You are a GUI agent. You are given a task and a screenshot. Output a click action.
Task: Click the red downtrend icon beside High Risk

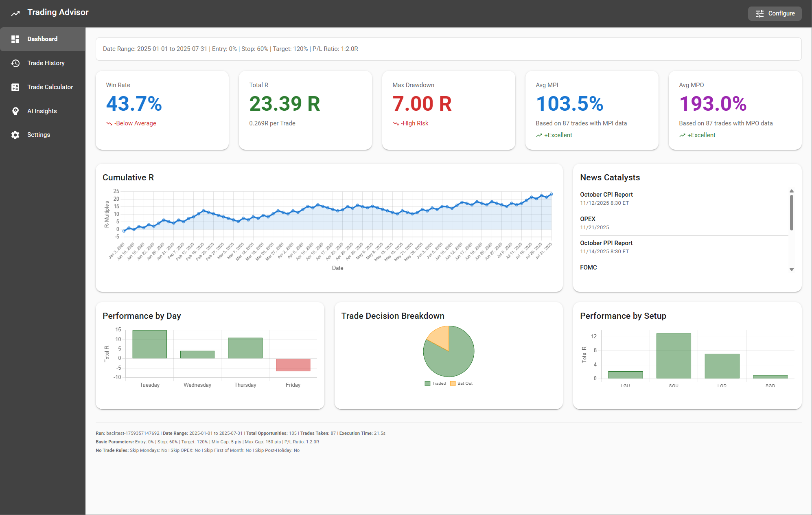click(x=395, y=123)
